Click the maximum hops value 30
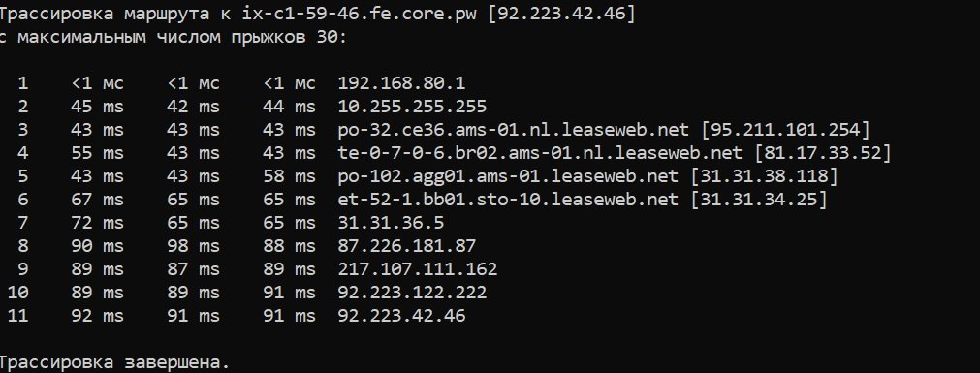980x373 pixels. click(328, 37)
